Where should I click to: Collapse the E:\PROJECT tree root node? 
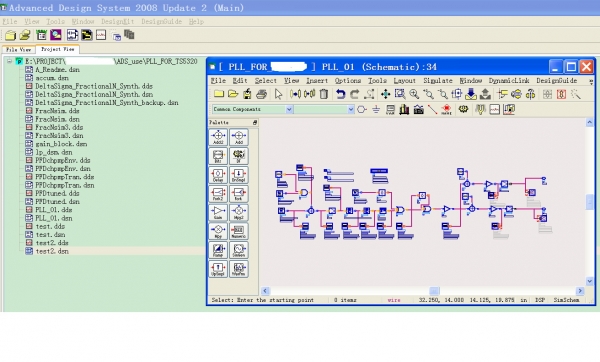10,61
